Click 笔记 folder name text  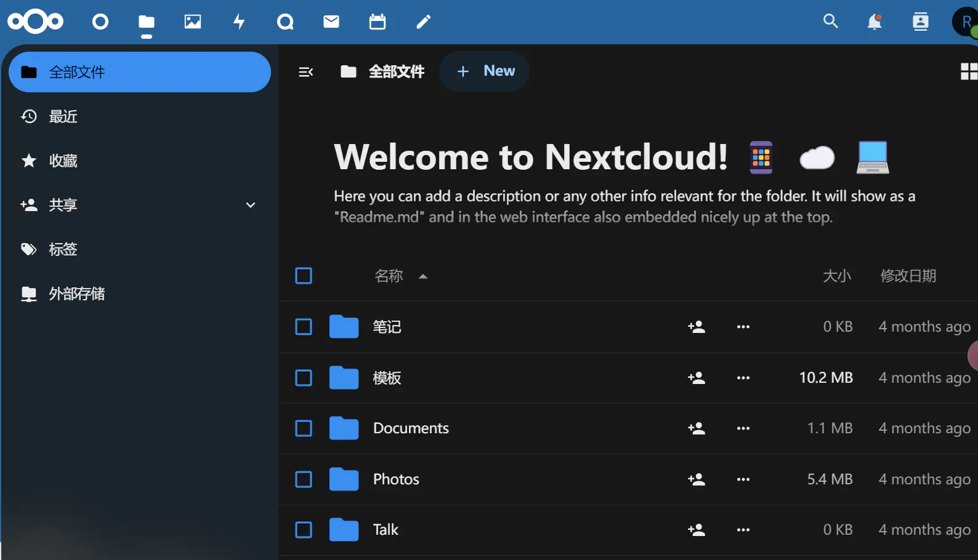[387, 327]
